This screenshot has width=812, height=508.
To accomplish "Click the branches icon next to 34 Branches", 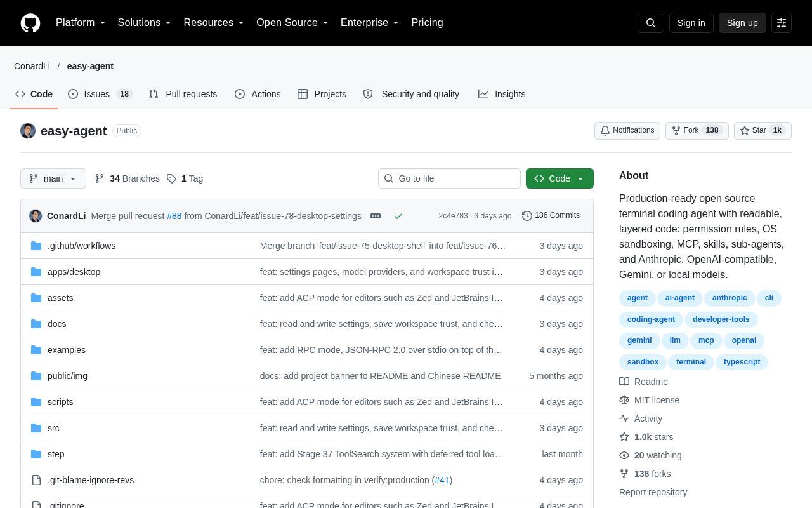I will pyautogui.click(x=100, y=178).
